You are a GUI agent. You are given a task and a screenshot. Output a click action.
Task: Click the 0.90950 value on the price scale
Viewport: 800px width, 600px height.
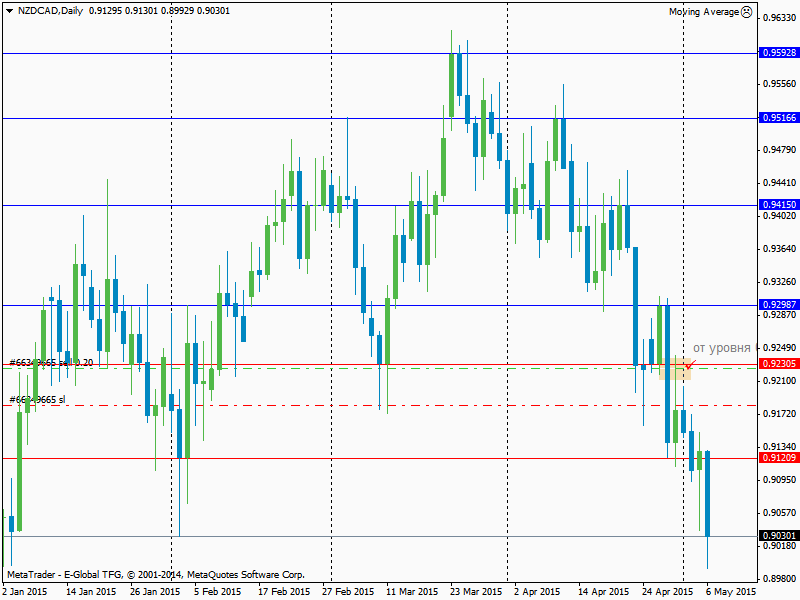coord(779,480)
